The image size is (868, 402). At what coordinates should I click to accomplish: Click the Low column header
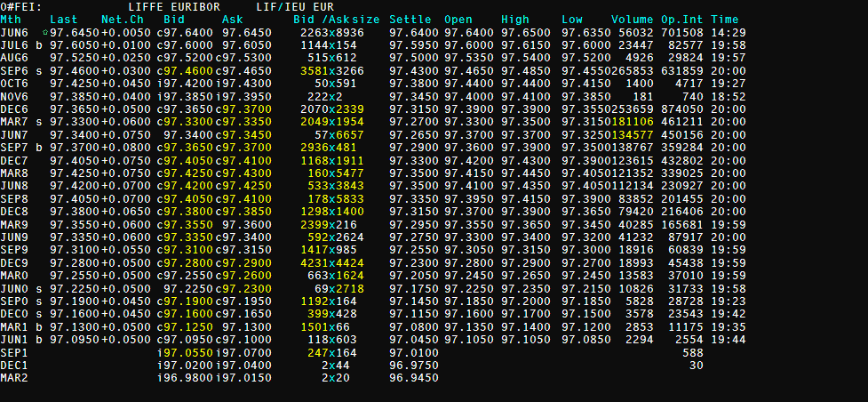click(x=571, y=20)
